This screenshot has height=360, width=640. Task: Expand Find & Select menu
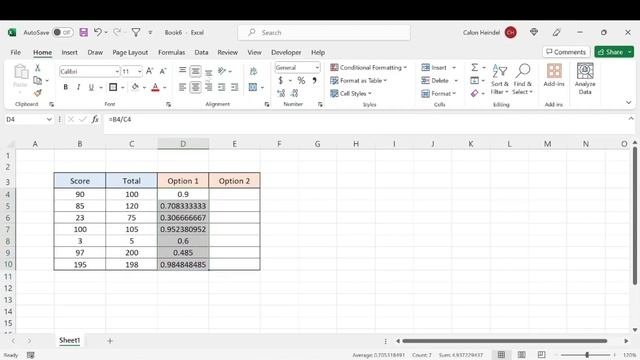pyautogui.click(x=522, y=79)
